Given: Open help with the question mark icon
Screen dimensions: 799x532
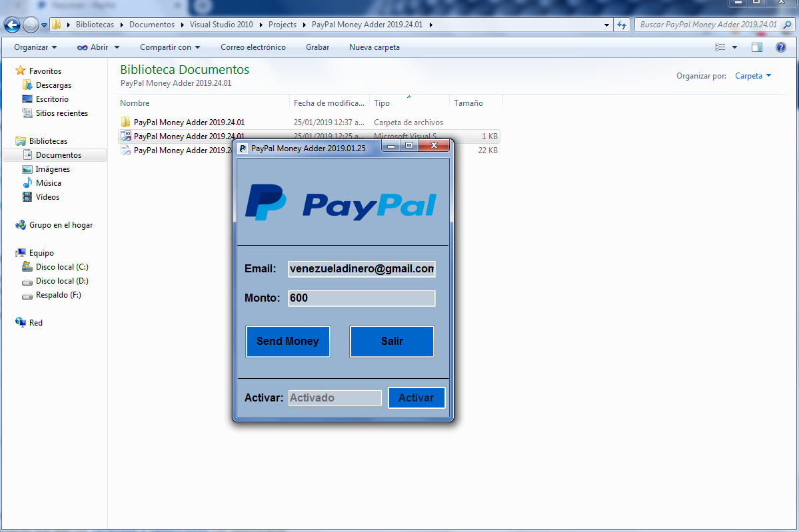Looking at the screenshot, I should pyautogui.click(x=780, y=47).
